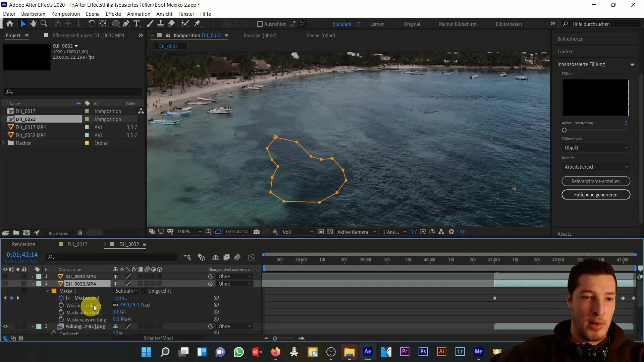The image size is (644, 362).
Task: Click the snapshot camera icon in viewer
Action: (257, 232)
